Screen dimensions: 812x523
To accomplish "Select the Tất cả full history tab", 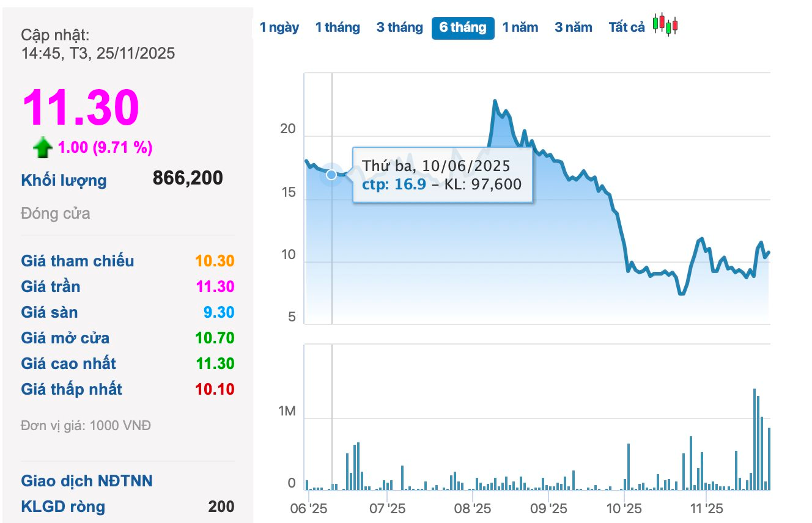I will tap(627, 27).
